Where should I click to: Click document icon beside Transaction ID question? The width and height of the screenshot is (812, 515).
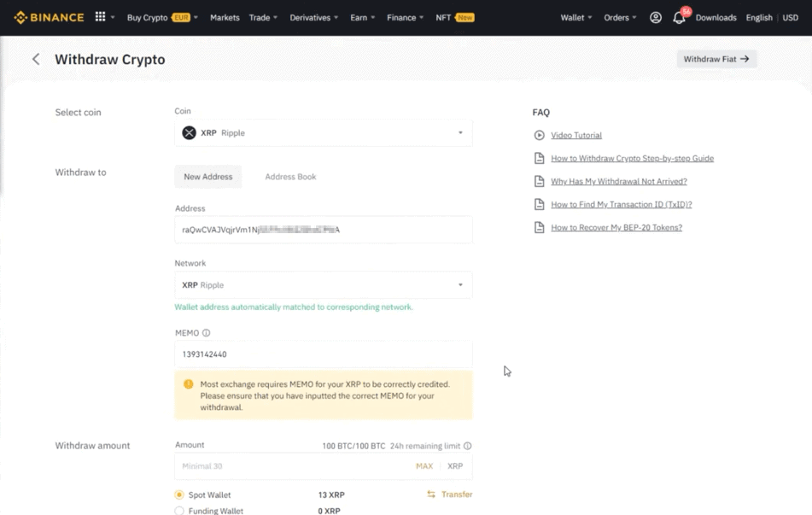pos(539,204)
